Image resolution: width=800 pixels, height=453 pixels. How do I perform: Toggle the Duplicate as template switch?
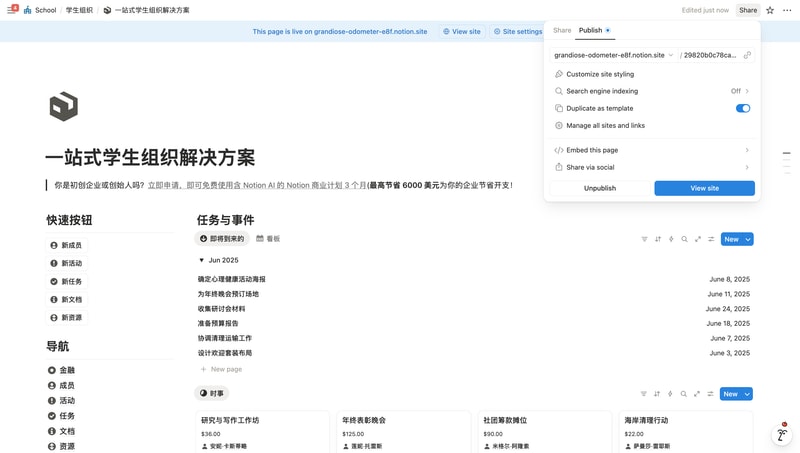point(743,108)
